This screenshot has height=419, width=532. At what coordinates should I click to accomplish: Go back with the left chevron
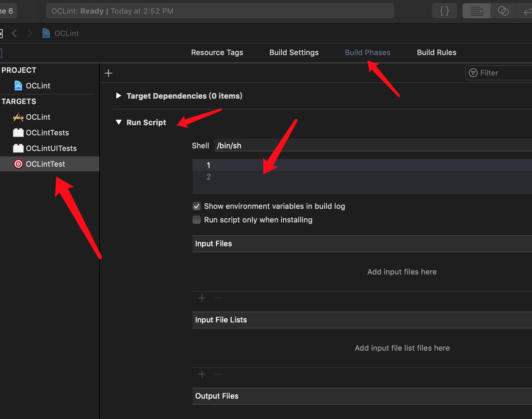point(14,33)
